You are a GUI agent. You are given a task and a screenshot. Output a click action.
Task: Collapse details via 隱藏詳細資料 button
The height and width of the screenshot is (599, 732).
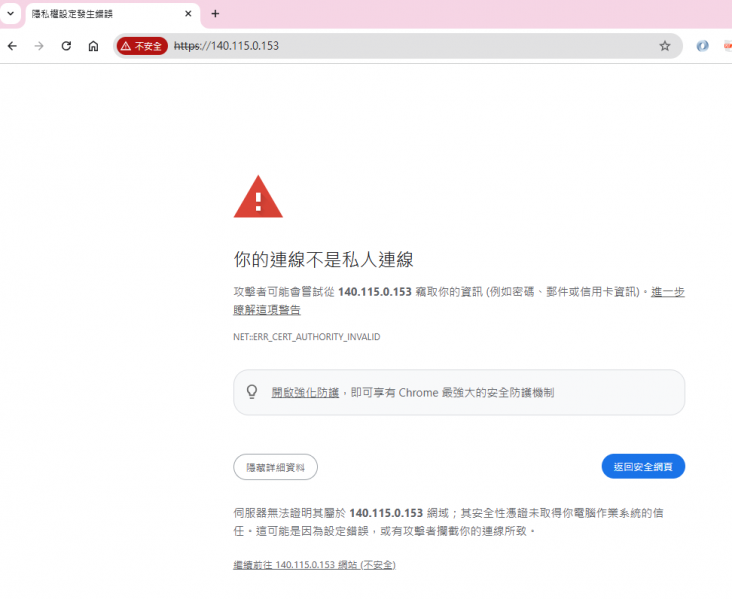pos(275,467)
